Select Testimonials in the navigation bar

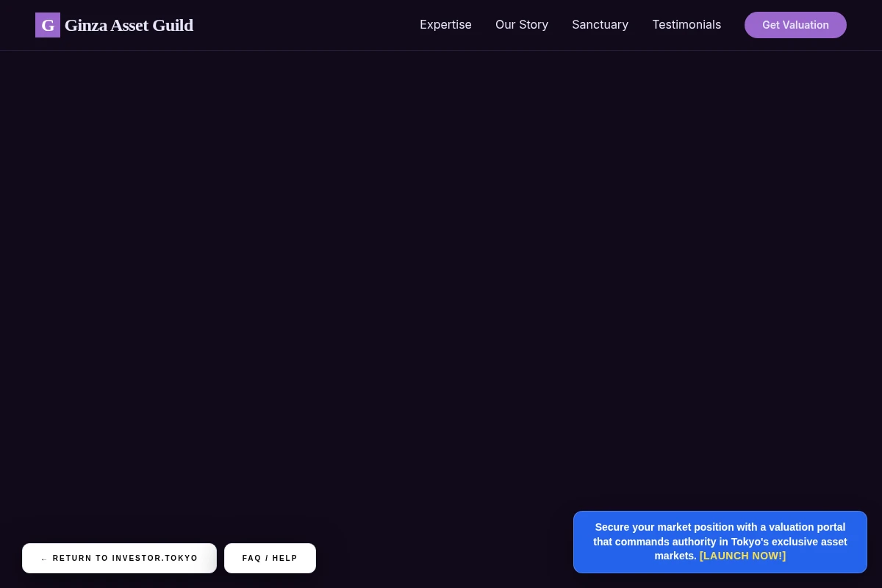pyautogui.click(x=686, y=25)
